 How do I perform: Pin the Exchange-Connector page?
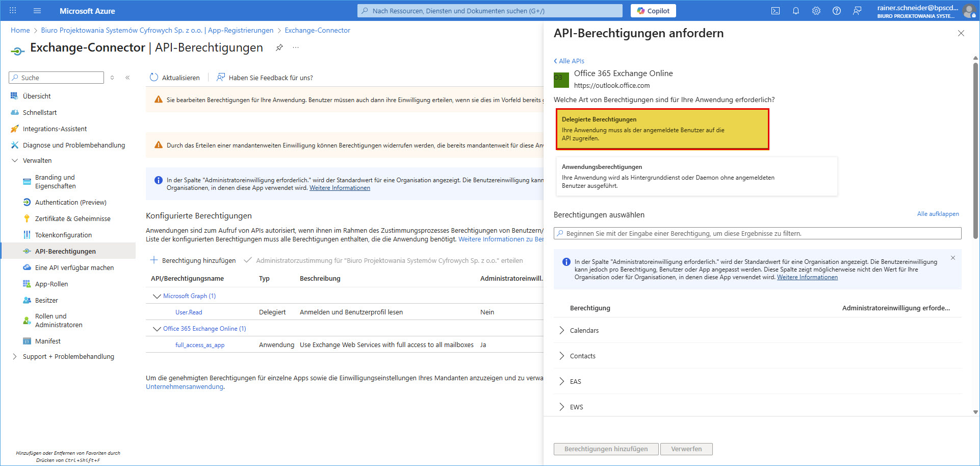tap(279, 47)
